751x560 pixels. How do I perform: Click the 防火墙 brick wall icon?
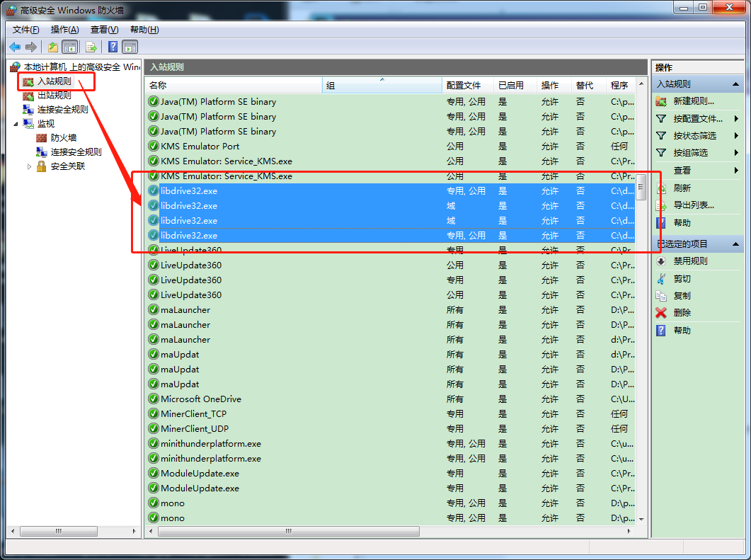click(42, 138)
